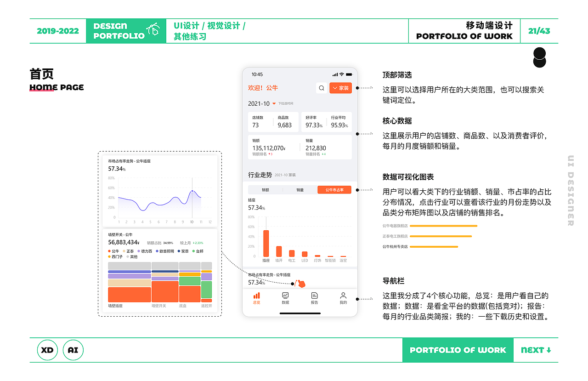Click the 销额 value 135,112,070

269,148
